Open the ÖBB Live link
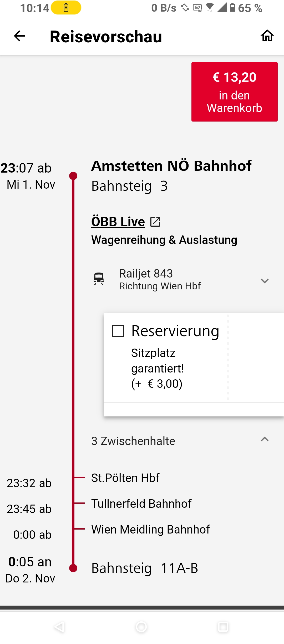 click(118, 222)
